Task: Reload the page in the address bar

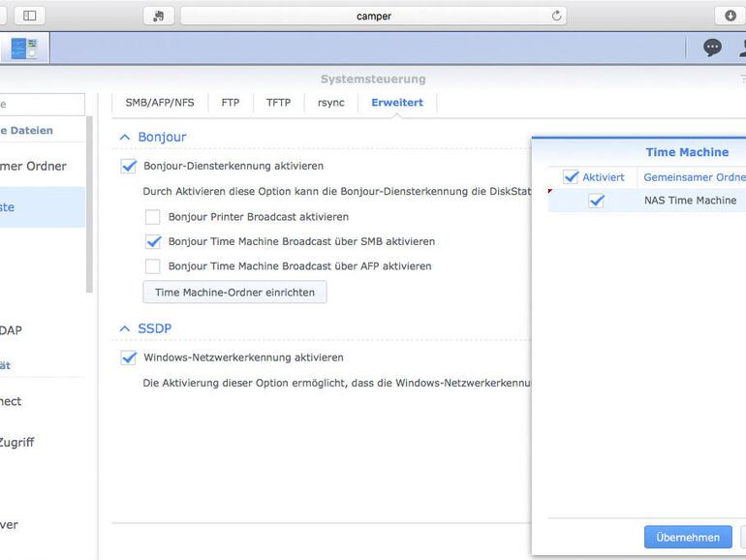Action: (x=556, y=16)
